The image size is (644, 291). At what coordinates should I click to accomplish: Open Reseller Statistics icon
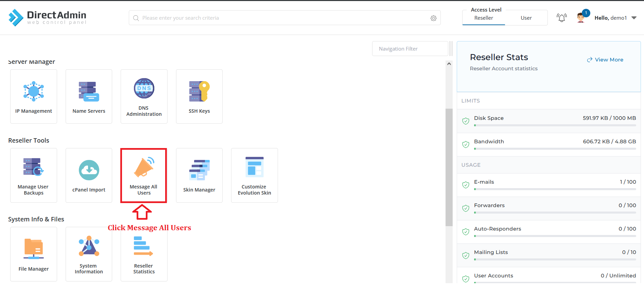point(143,246)
